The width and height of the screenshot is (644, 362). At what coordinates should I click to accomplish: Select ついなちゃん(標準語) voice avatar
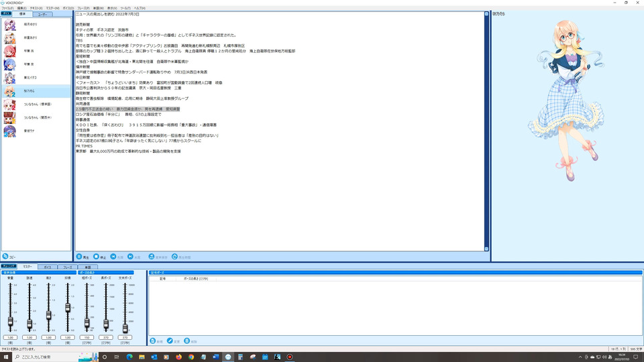[9, 105]
